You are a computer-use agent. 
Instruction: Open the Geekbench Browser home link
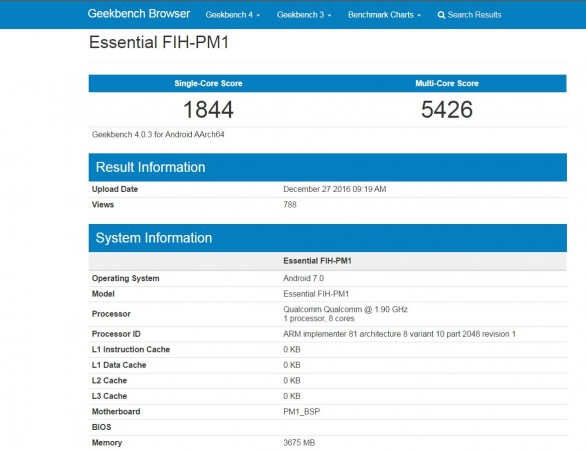coord(139,14)
